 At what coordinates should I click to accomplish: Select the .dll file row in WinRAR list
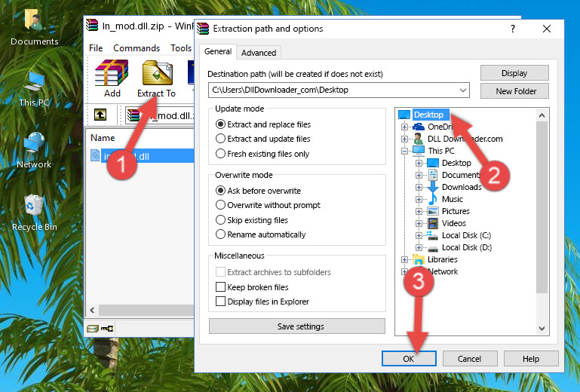pyautogui.click(x=142, y=156)
